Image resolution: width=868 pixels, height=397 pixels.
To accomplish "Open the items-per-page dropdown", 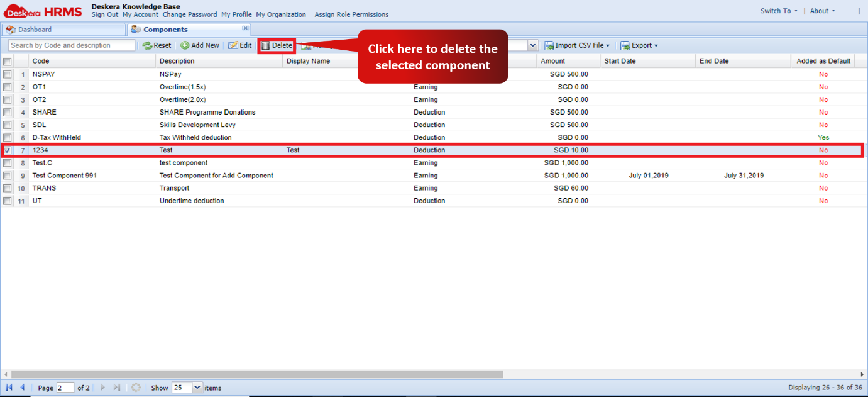I will [x=197, y=388].
